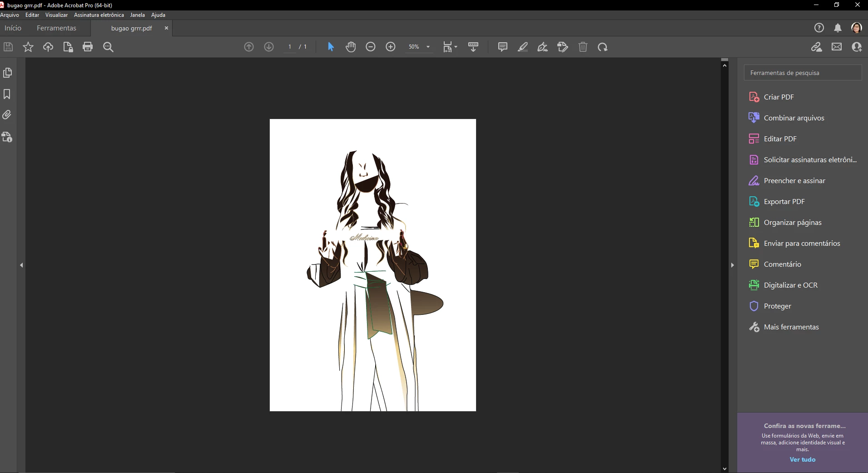Add the file to starred favorites
Image resolution: width=868 pixels, height=473 pixels.
click(28, 47)
